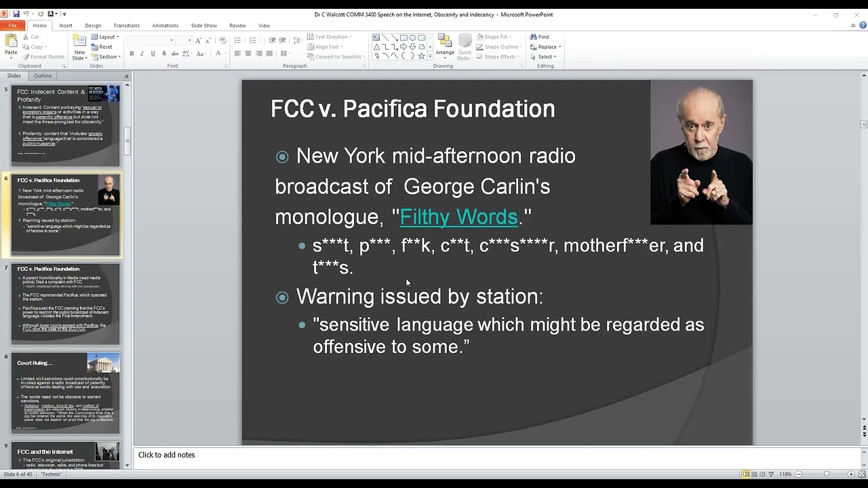The image size is (868, 488).
Task: Switch to the Animations ribbon tab
Action: pos(165,26)
